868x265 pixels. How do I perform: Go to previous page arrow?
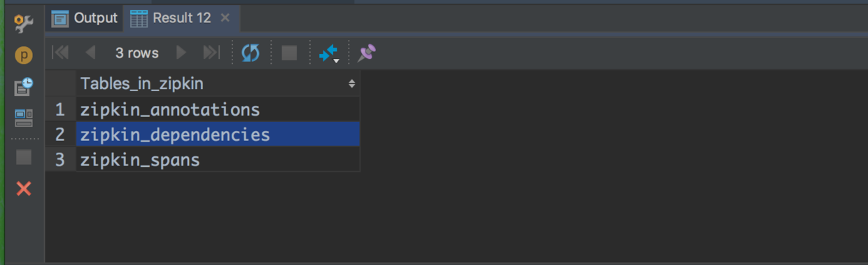click(90, 53)
